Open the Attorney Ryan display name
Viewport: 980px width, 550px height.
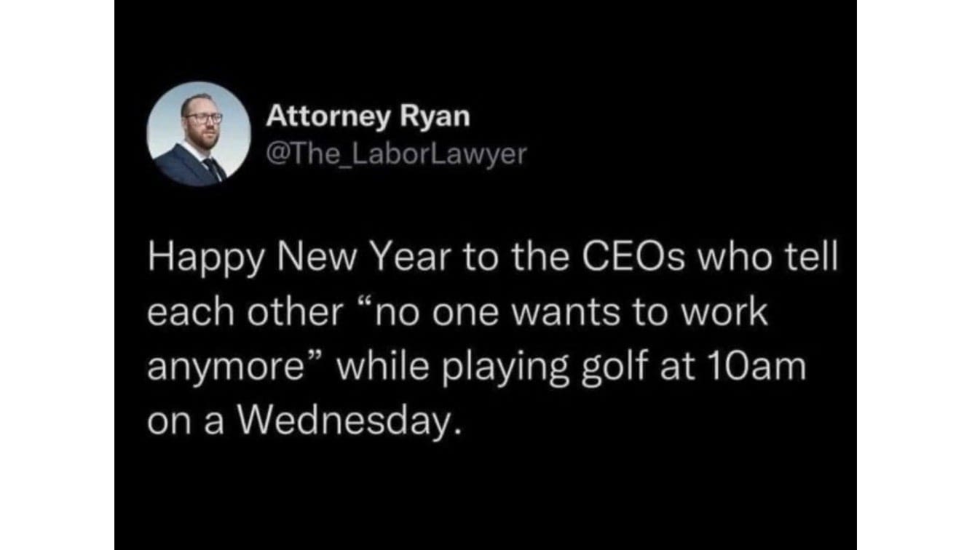pyautogui.click(x=368, y=116)
